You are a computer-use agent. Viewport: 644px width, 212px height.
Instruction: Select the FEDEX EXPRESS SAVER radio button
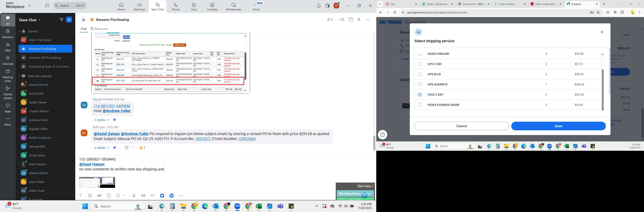pyautogui.click(x=420, y=105)
